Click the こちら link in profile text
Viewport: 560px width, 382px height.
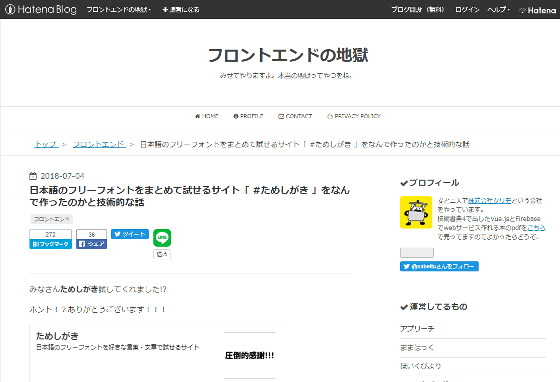tap(536, 228)
